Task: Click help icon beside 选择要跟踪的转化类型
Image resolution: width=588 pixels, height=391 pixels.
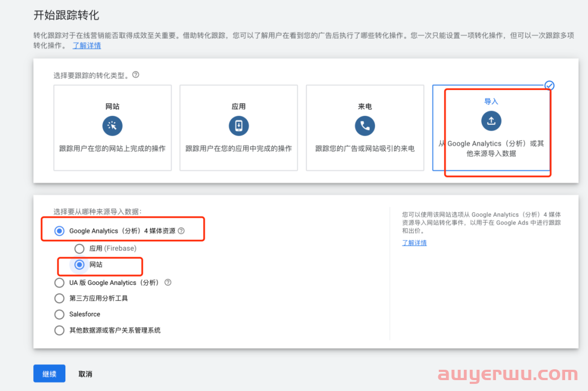Action: pyautogui.click(x=136, y=75)
